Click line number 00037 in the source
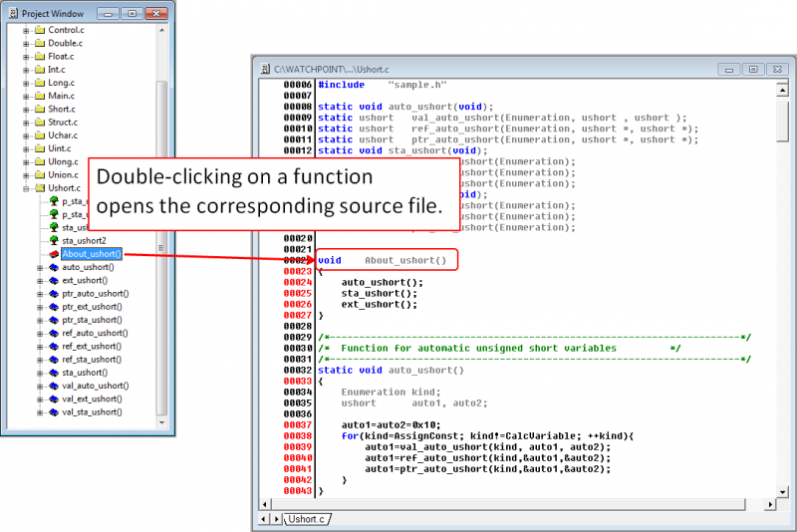The height and width of the screenshot is (532, 797). point(298,425)
